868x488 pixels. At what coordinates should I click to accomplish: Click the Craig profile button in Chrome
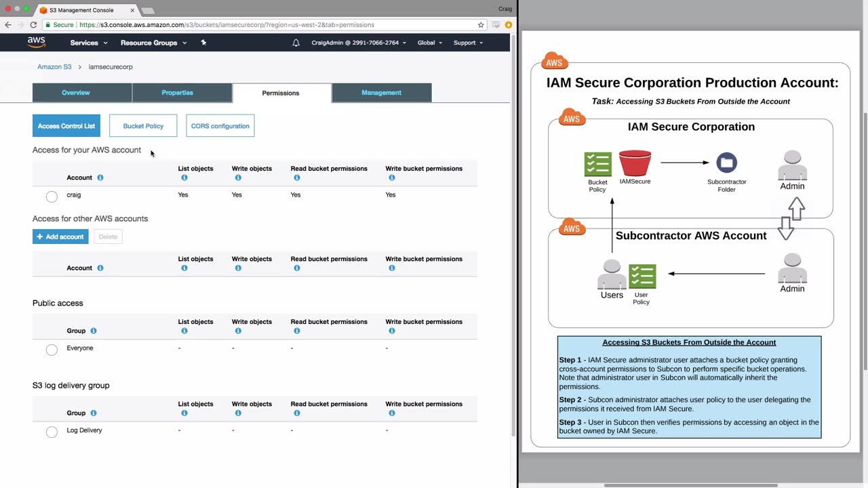(505, 9)
